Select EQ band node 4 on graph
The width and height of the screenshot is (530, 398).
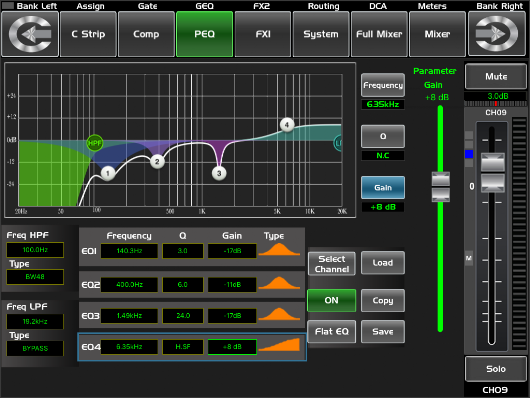click(x=287, y=125)
